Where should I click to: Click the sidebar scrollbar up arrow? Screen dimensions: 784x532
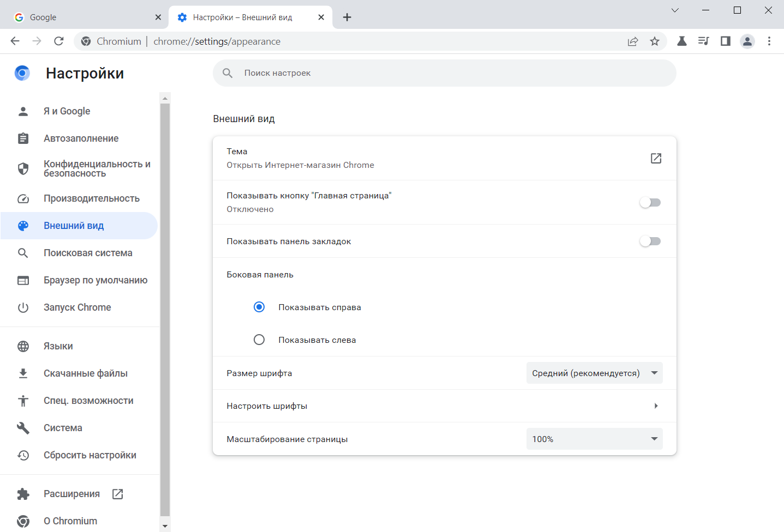pyautogui.click(x=165, y=99)
